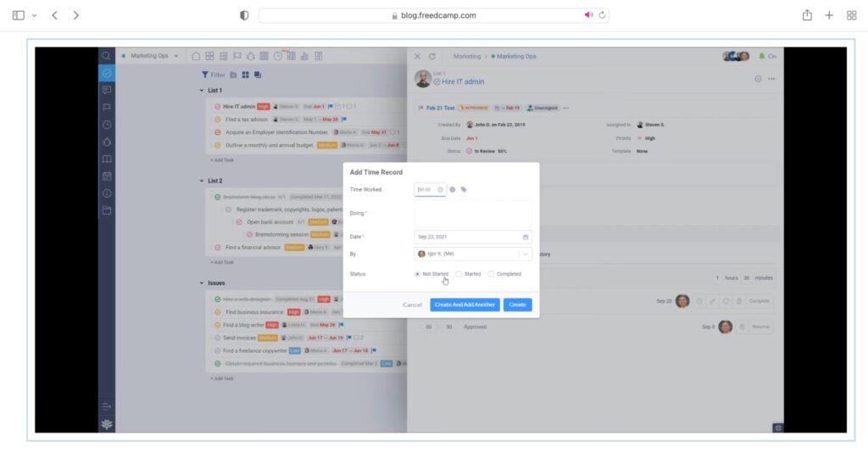Expand the sidebar with the arrow icon
Viewport: 868px width, 453px height.
coord(107,406)
